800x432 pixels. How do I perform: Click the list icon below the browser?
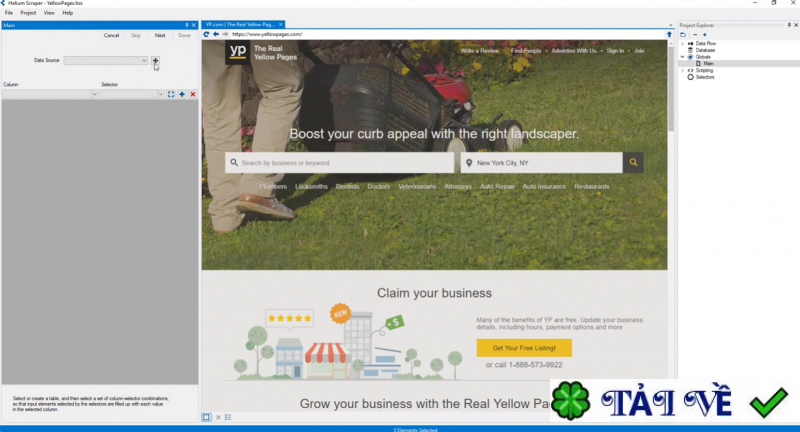228,417
